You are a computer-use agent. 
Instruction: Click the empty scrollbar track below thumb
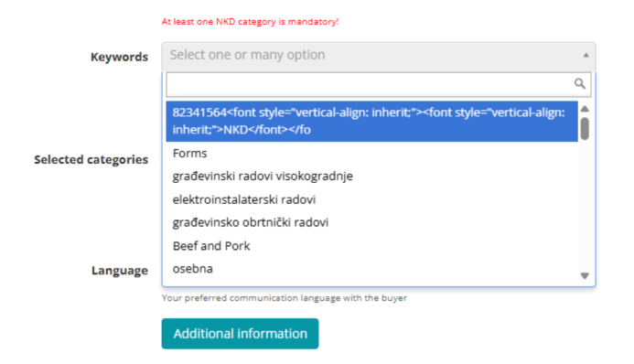(585, 206)
